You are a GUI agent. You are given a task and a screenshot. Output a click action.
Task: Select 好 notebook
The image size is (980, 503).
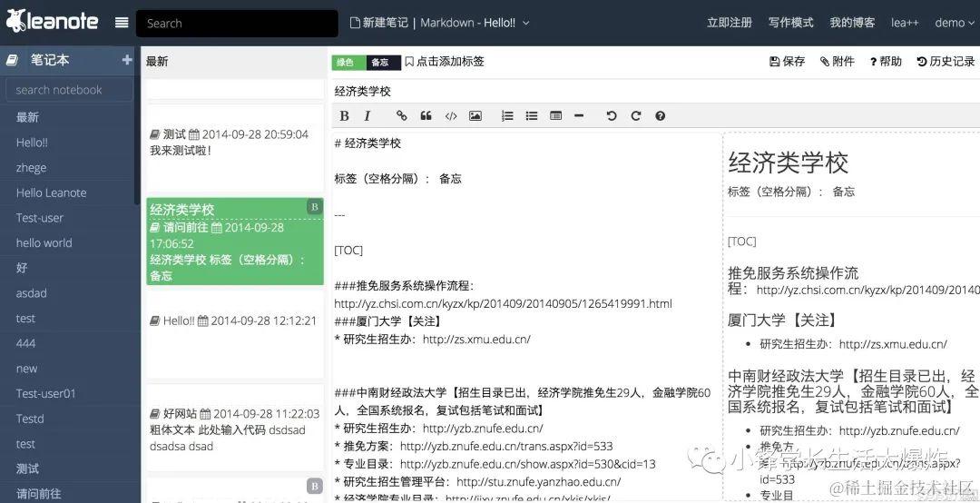(22, 268)
